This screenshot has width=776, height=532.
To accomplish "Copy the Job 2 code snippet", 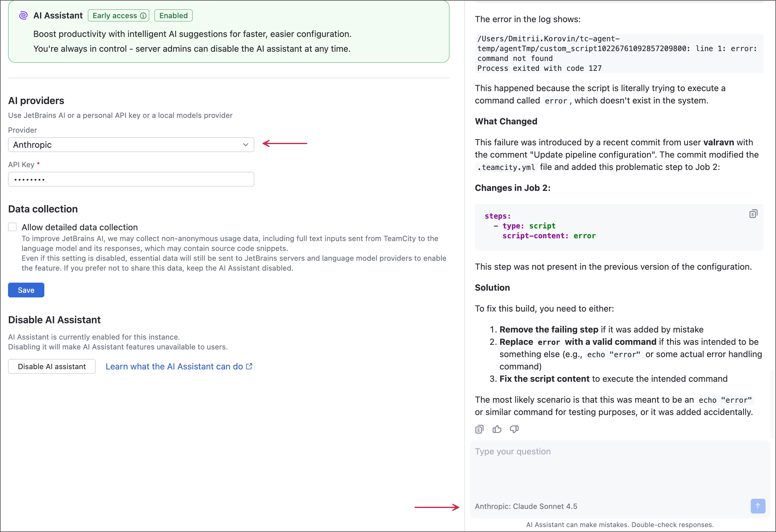I will point(753,214).
